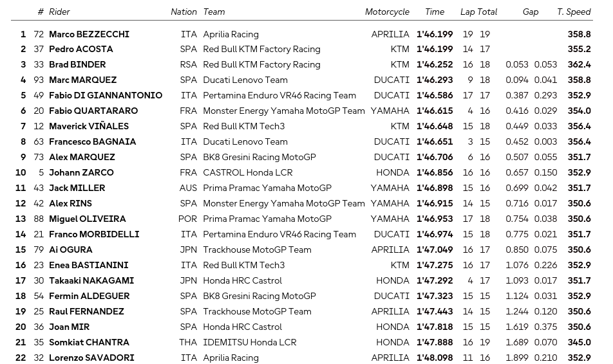Click Brad BINDER's name
The height and width of the screenshot is (364, 613).
(77, 64)
